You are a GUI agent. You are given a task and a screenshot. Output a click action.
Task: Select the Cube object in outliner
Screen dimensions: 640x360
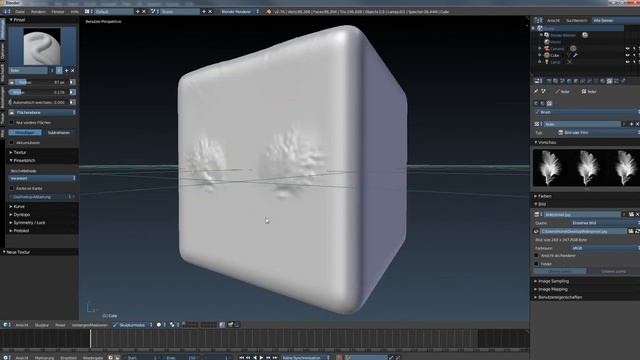pos(555,55)
